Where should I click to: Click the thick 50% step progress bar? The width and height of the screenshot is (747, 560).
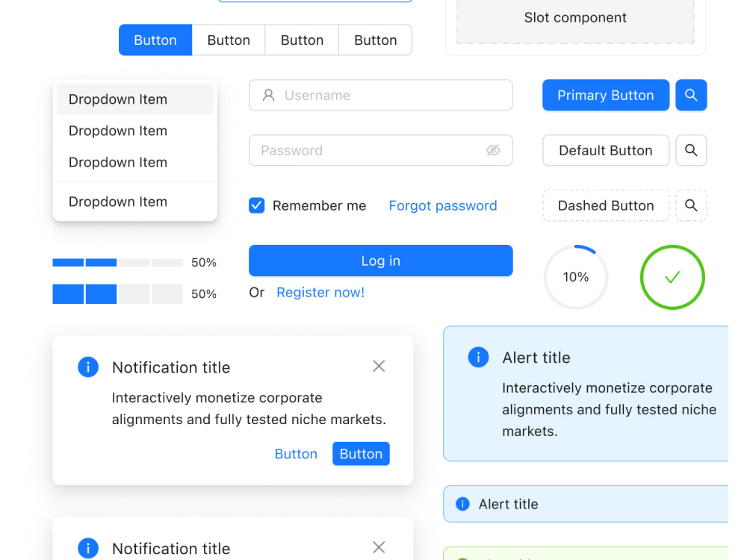[x=118, y=293]
